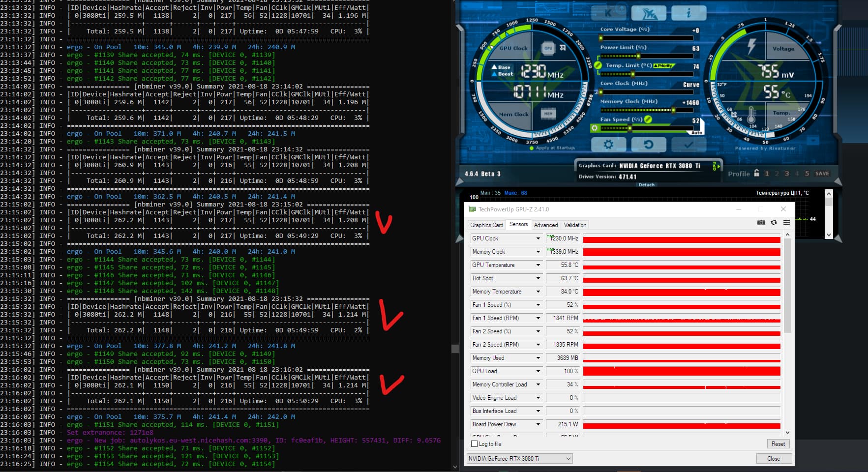This screenshot has height=472, width=868.
Task: Show Afterburner information panel via 'i' button
Action: tap(688, 13)
